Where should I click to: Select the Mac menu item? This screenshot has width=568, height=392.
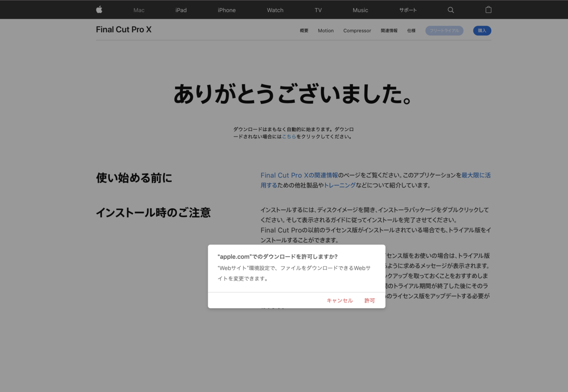138,9
